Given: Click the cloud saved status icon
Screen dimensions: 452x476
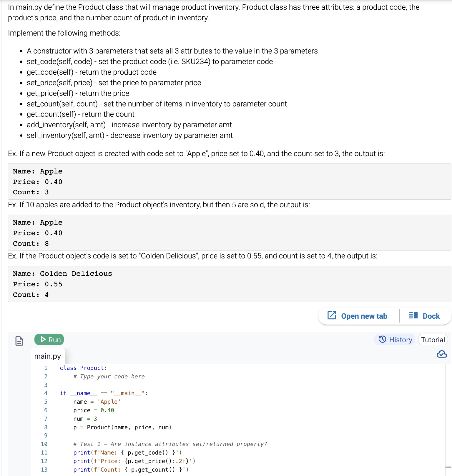Looking at the screenshot, I should (442, 354).
